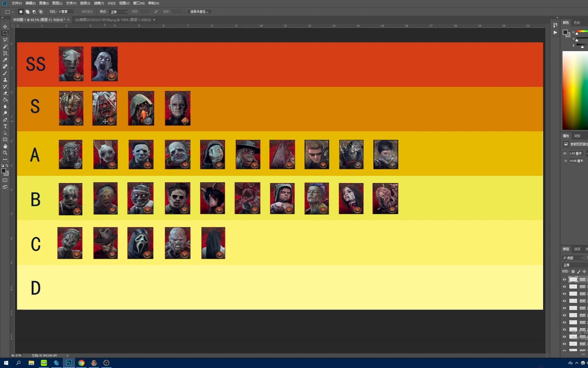Choose Add to Selection mode

[x=28, y=11]
